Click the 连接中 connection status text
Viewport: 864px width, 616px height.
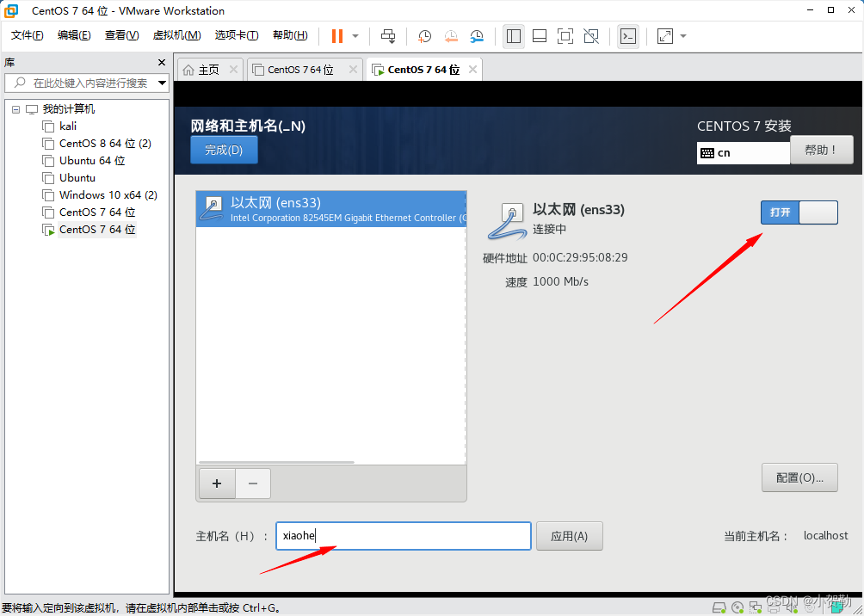click(x=549, y=229)
